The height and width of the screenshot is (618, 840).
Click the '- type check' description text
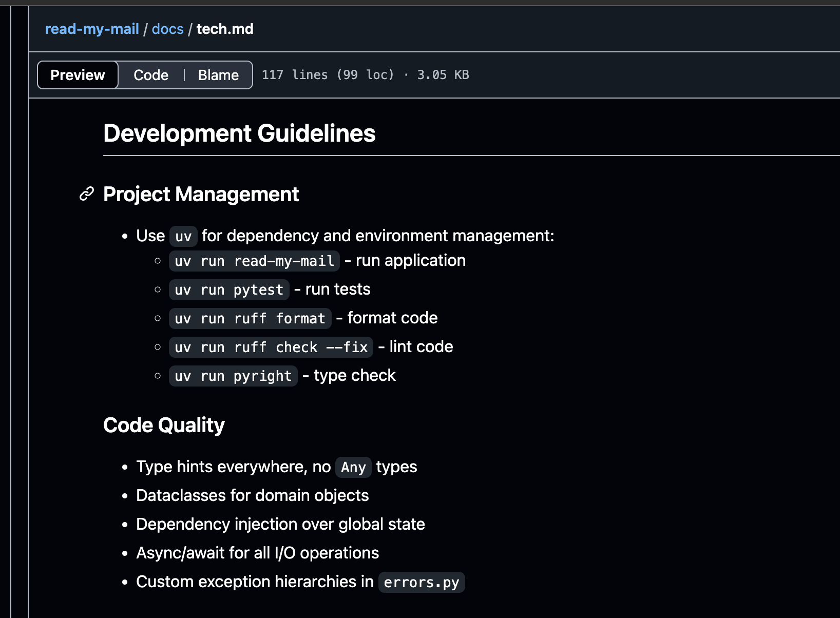349,376
